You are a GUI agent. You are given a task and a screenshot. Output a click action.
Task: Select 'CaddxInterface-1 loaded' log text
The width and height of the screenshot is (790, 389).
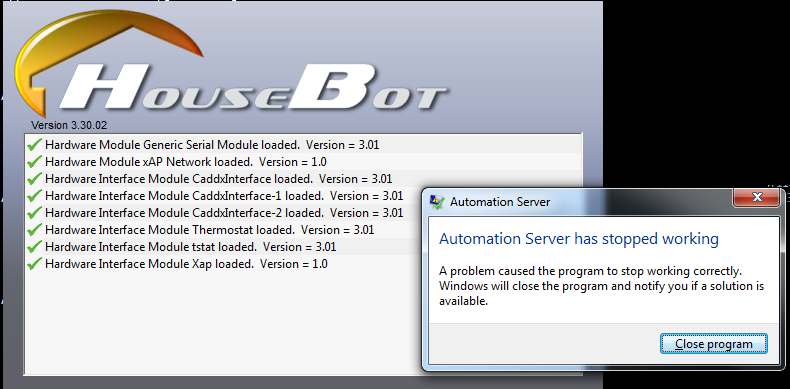pyautogui.click(x=257, y=196)
